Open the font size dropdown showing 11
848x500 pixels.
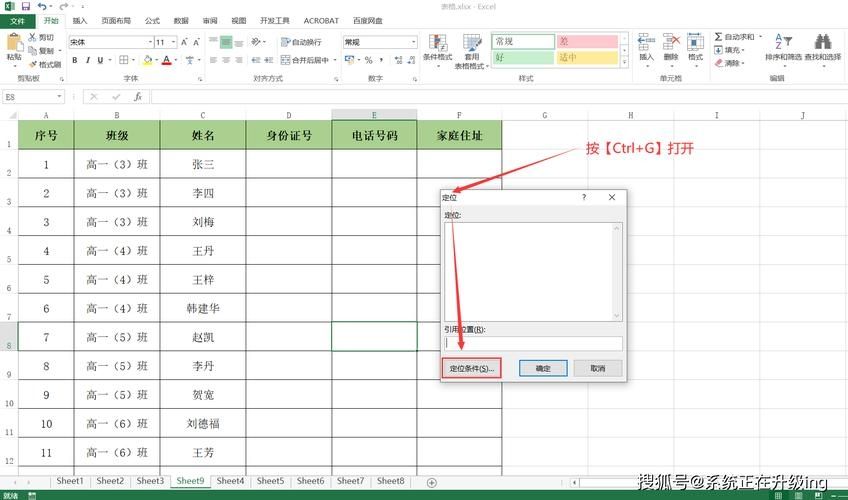174,42
